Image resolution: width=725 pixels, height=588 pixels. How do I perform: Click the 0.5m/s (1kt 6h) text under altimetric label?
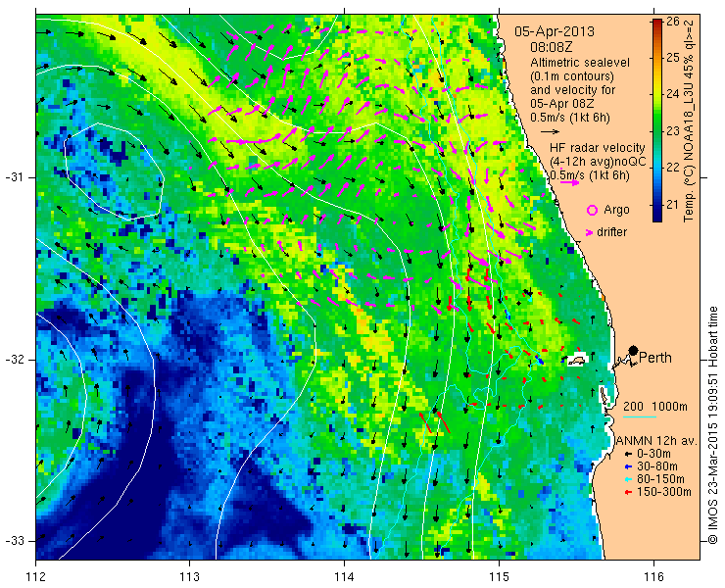[x=570, y=118]
